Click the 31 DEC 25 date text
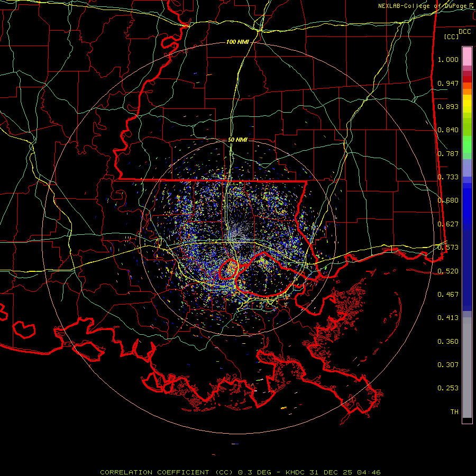 (331, 472)
